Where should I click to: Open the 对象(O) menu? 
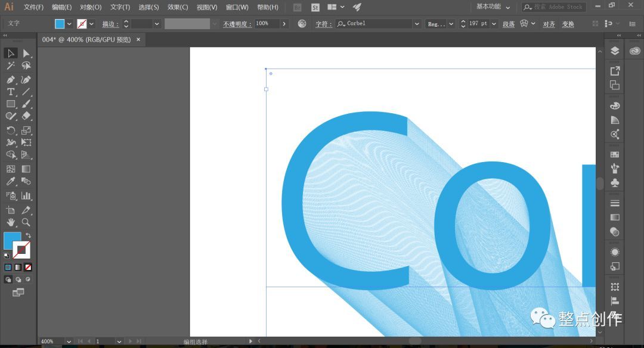[x=91, y=7]
